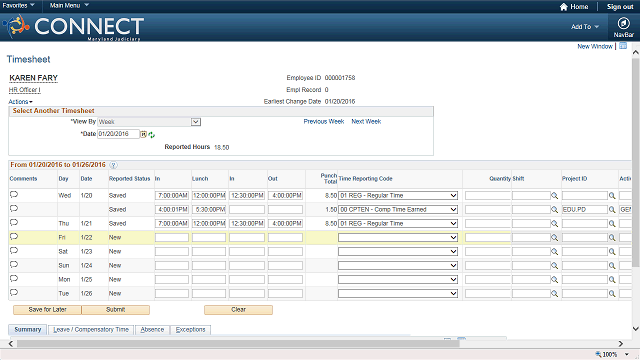Click the EDU.PD Project ID field

coord(584,209)
